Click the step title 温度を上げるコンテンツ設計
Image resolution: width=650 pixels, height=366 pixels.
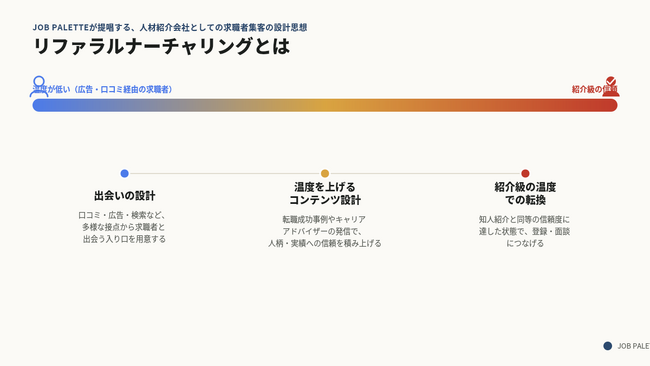(x=325, y=194)
